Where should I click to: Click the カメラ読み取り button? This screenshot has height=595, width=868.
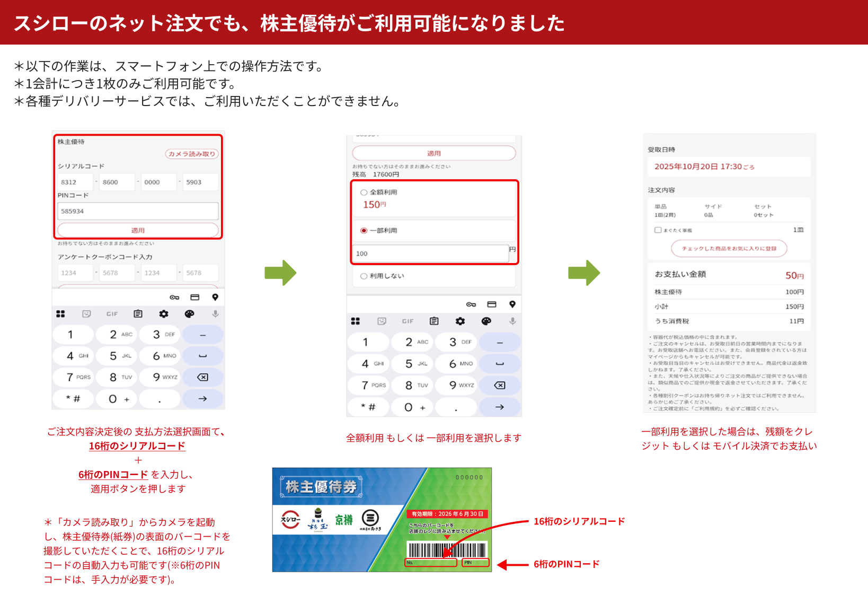click(x=191, y=154)
